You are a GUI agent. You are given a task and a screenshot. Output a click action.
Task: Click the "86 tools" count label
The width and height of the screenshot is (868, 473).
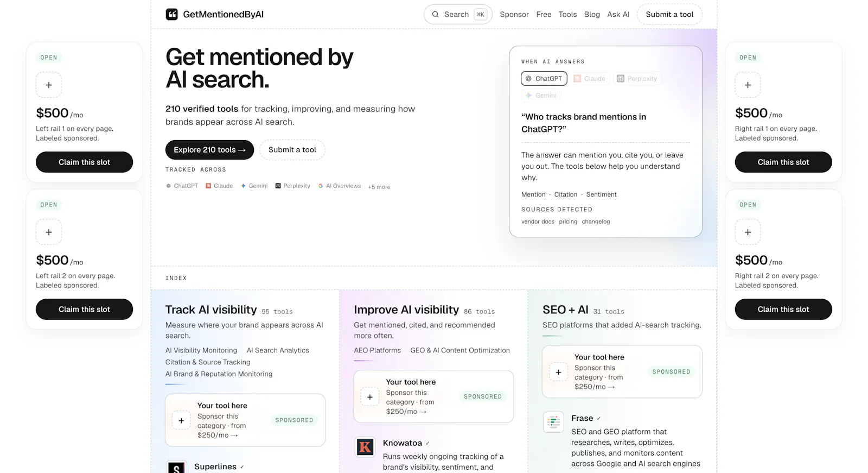(x=480, y=312)
